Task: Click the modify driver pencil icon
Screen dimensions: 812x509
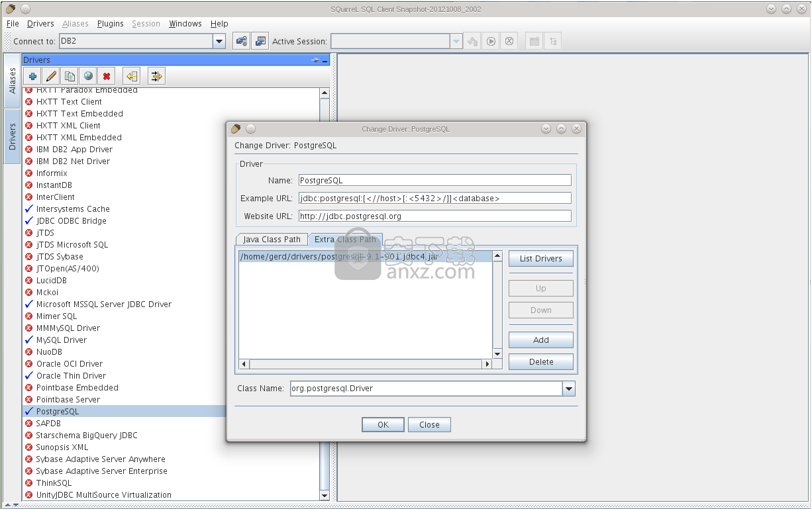Action: click(51, 76)
